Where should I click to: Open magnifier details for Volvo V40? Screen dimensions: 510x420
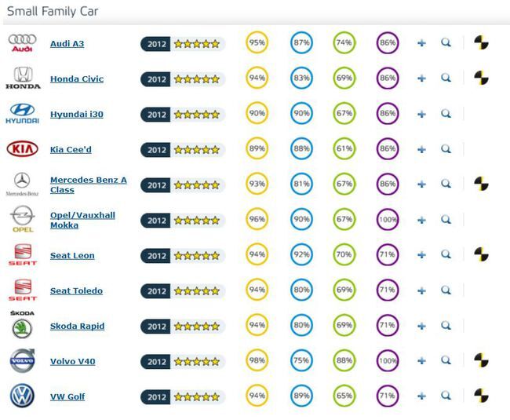click(x=446, y=361)
